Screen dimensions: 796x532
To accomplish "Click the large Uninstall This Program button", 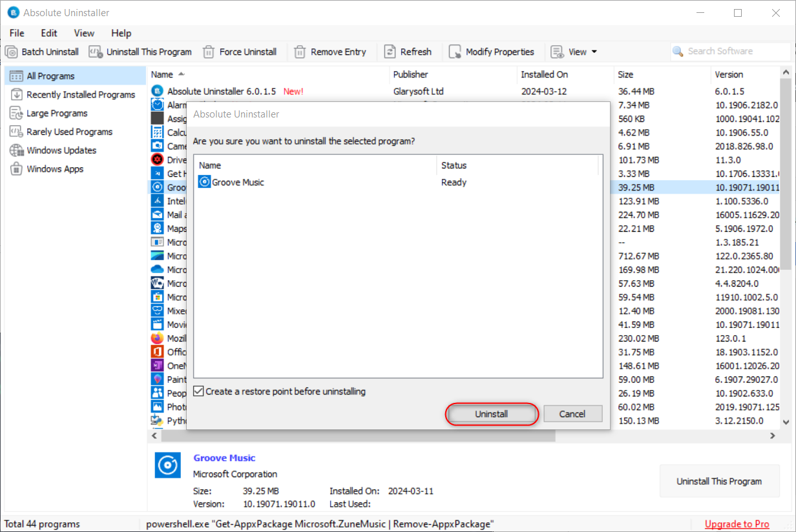I will click(719, 481).
